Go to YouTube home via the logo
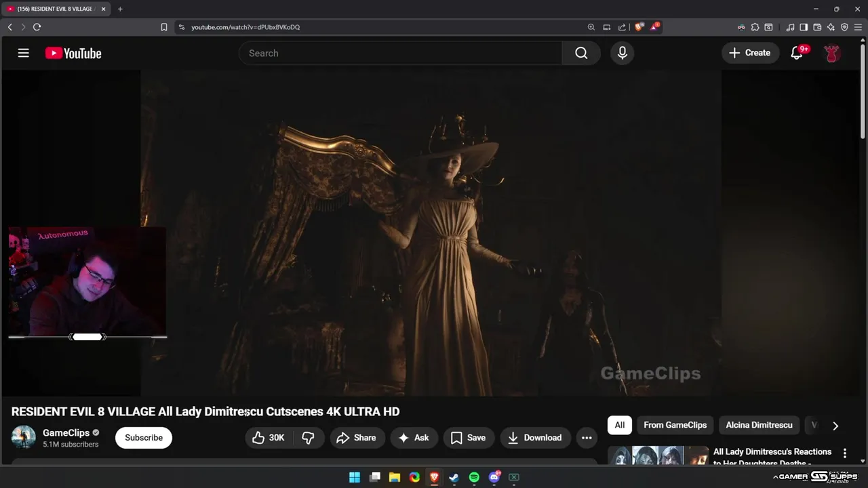Viewport: 868px width, 488px height. coord(73,53)
